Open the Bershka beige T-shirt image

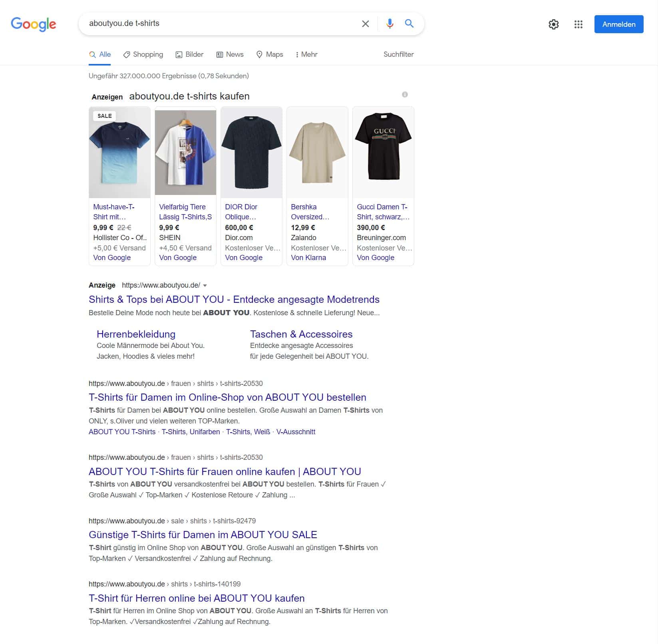[317, 152]
